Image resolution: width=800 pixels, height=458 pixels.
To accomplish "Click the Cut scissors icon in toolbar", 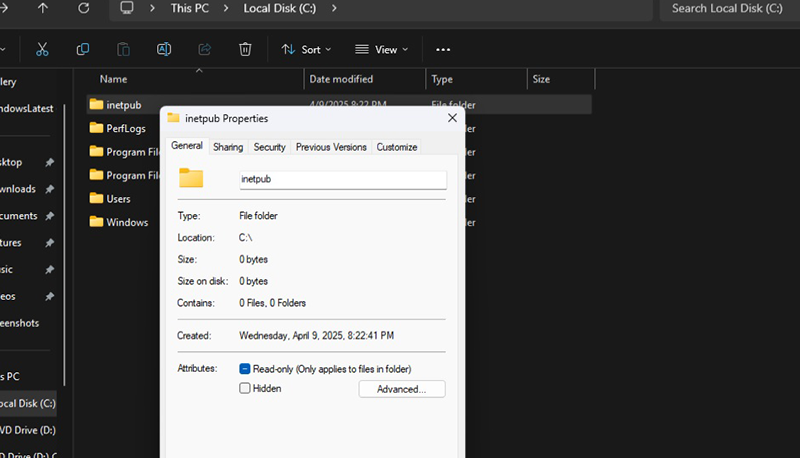I will [x=42, y=49].
